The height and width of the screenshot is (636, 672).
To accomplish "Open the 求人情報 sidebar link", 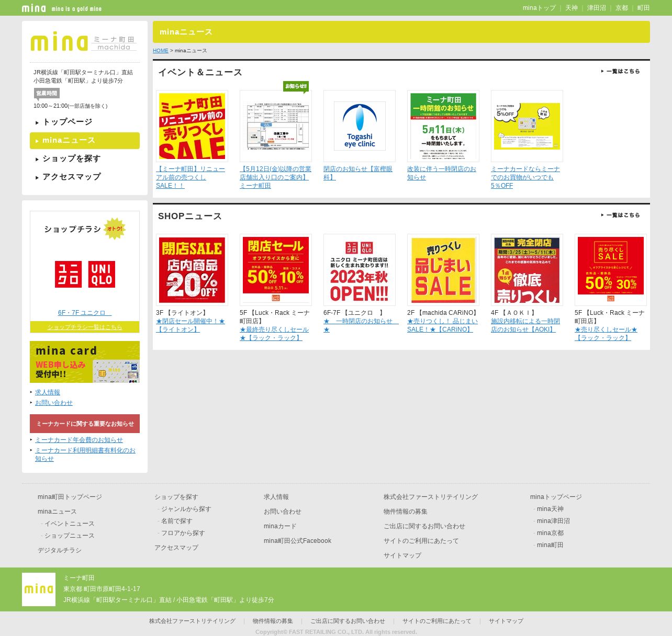I will point(48,392).
